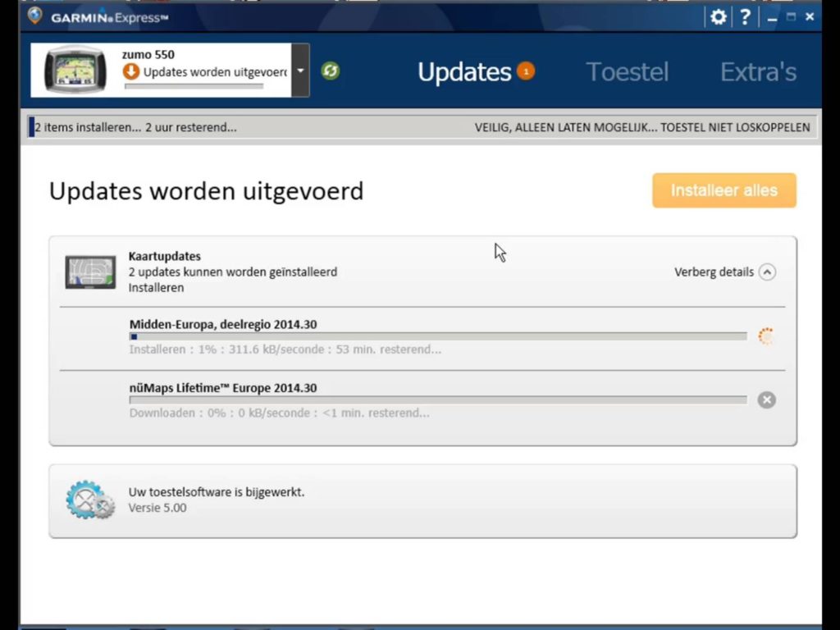Screen dimensions: 840x630
Task: Minimize the Garmin Express window
Action: pos(772,18)
